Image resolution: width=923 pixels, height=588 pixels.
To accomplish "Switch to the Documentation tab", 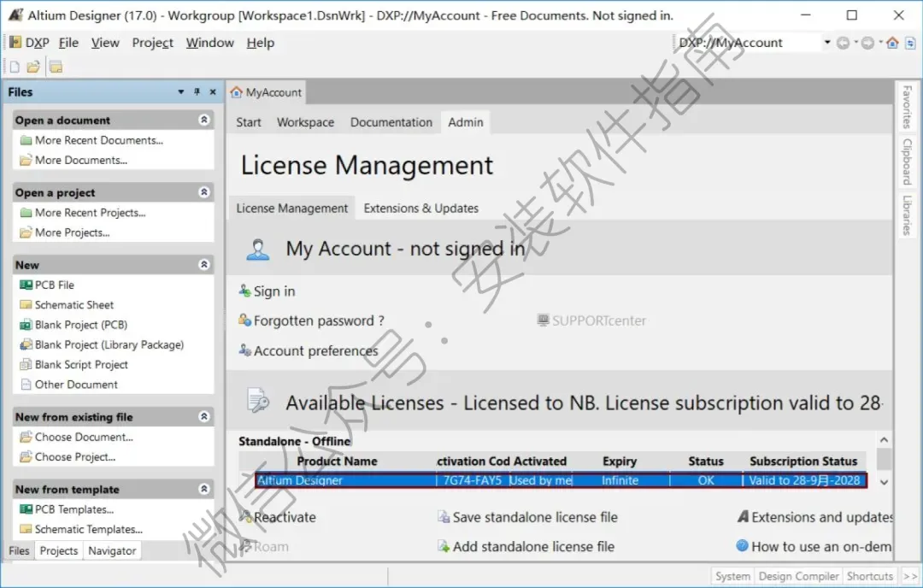I will tap(391, 122).
